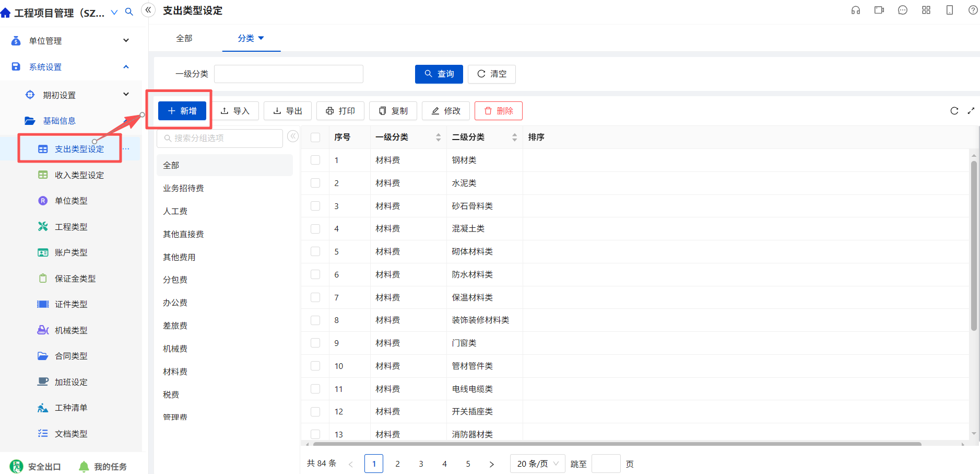Click the 工程类型 tools icon
This screenshot has width=980, height=474.
pos(43,226)
